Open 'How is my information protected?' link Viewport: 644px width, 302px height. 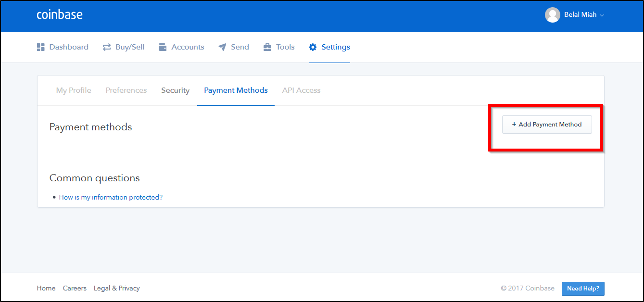111,197
